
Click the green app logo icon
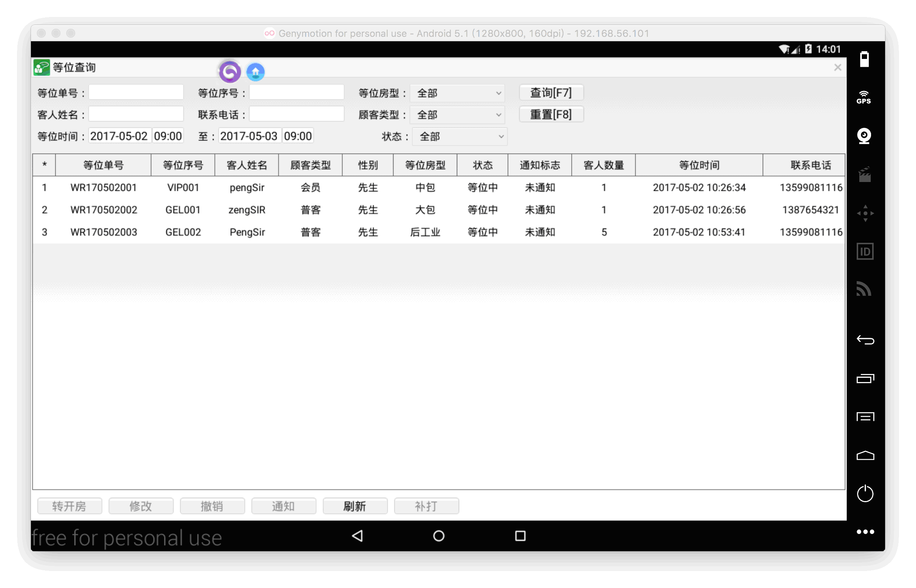pyautogui.click(x=42, y=67)
